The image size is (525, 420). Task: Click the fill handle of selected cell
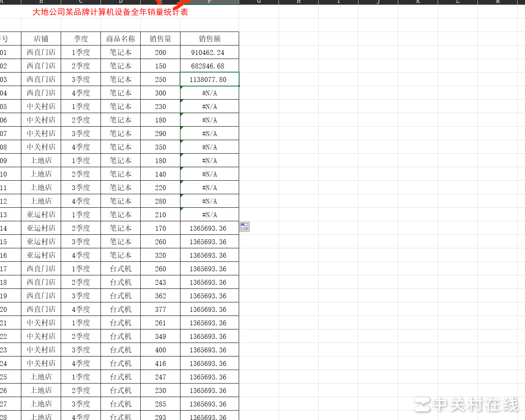239,86
